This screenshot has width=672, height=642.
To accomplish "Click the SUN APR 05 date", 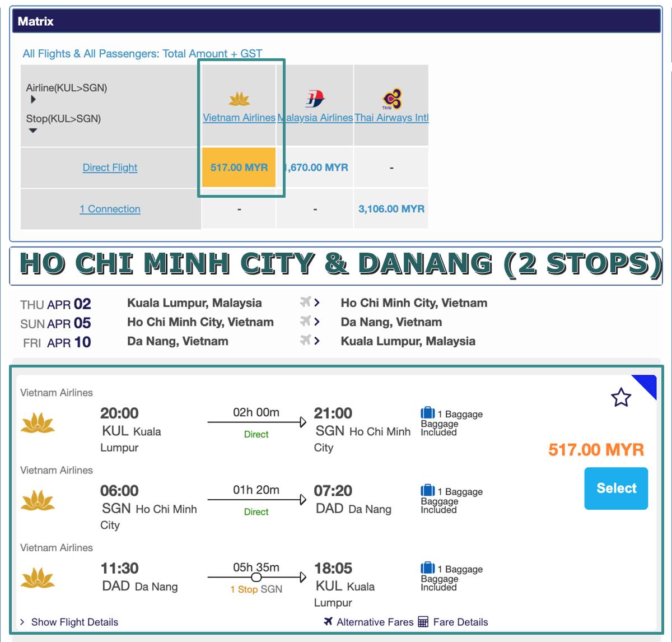I will [55, 323].
